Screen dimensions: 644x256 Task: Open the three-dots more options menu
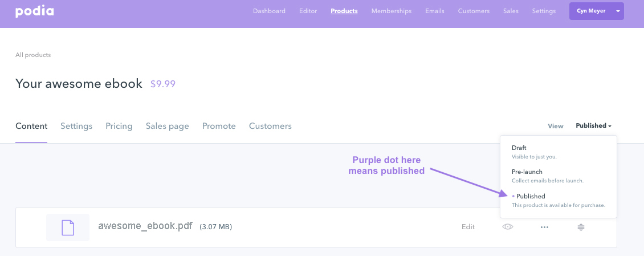click(544, 227)
